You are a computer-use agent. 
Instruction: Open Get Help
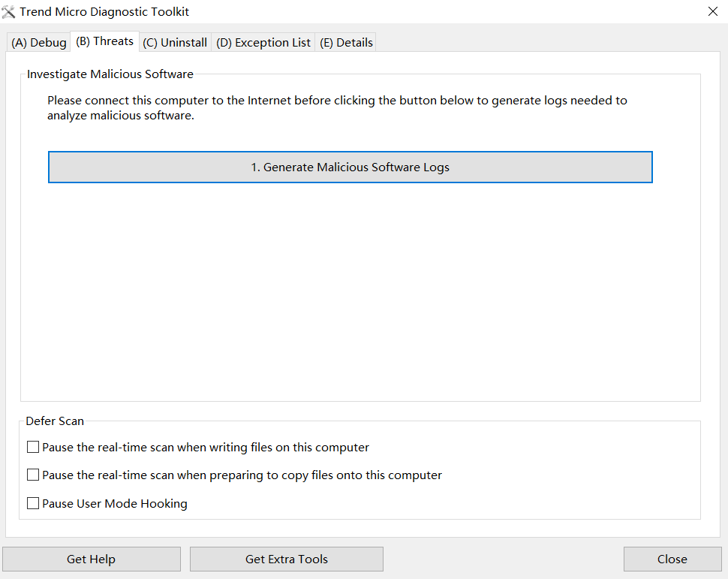92,559
